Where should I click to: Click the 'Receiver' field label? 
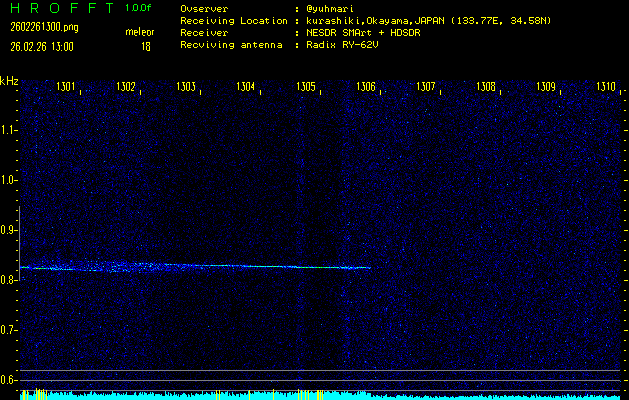point(204,32)
